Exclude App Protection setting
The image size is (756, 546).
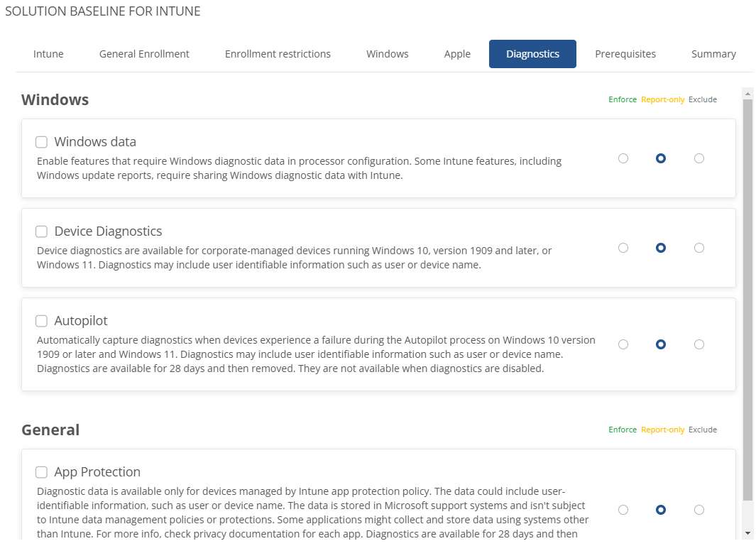(699, 510)
